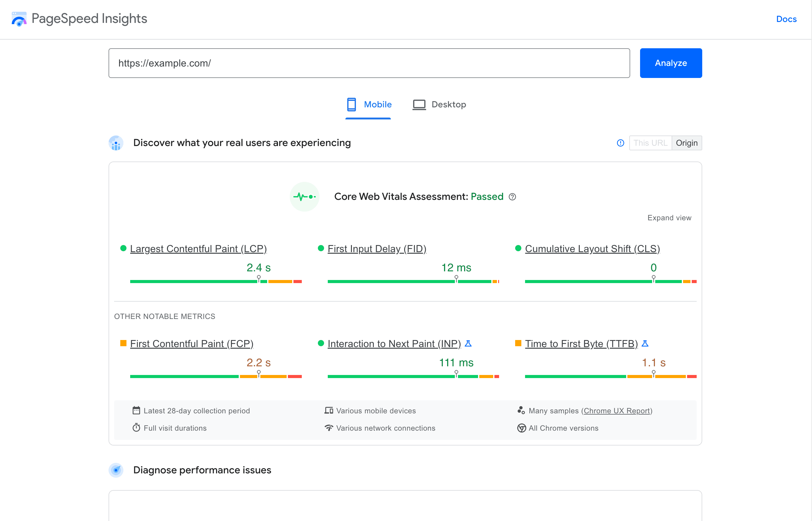Click the 'Various network connections' text
812x521 pixels.
tap(386, 428)
